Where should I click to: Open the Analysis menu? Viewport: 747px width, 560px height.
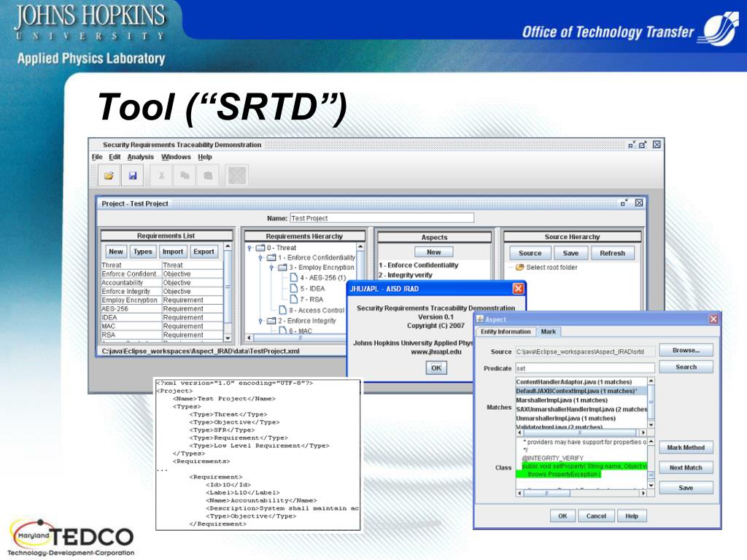[141, 157]
